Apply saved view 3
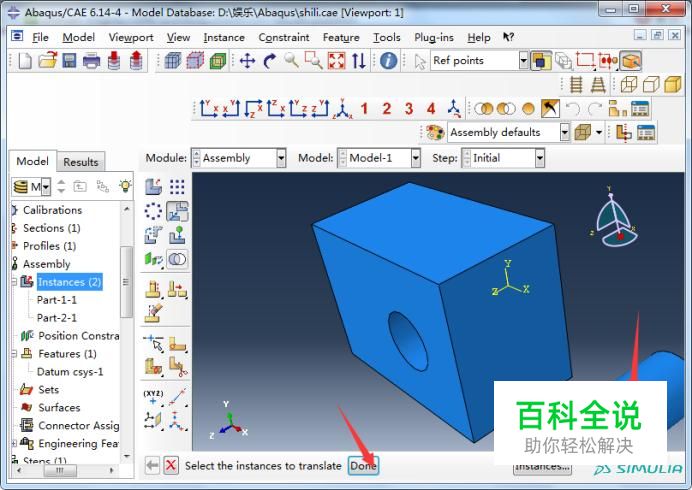Image resolution: width=692 pixels, height=490 pixels. [x=409, y=109]
